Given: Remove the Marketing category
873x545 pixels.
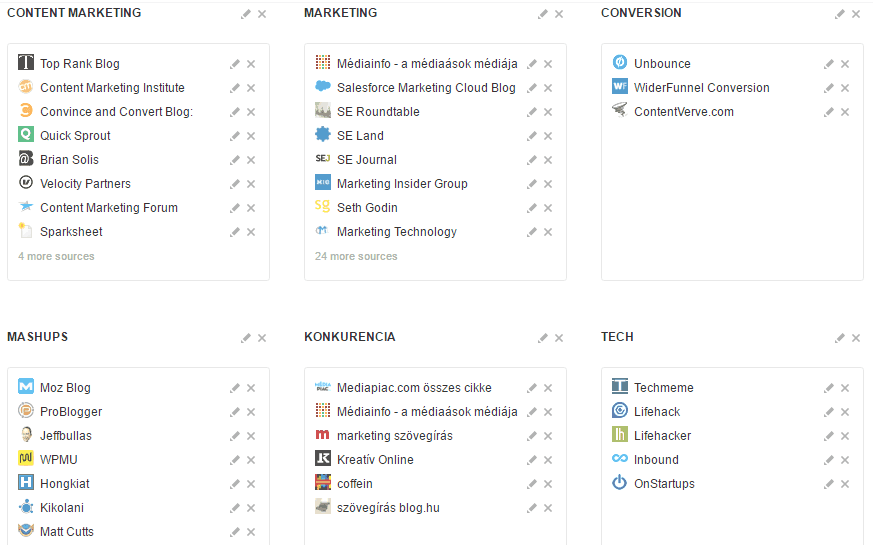Looking at the screenshot, I should 559,14.
